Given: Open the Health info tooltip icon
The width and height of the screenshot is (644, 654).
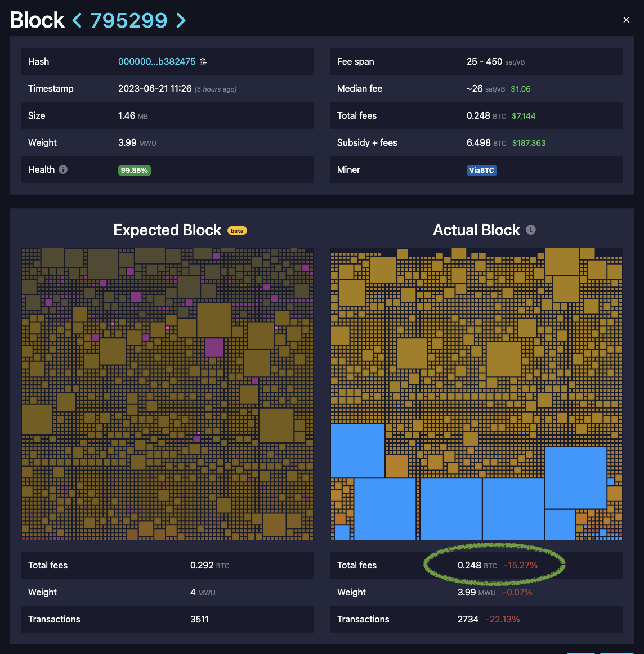Looking at the screenshot, I should coord(63,169).
